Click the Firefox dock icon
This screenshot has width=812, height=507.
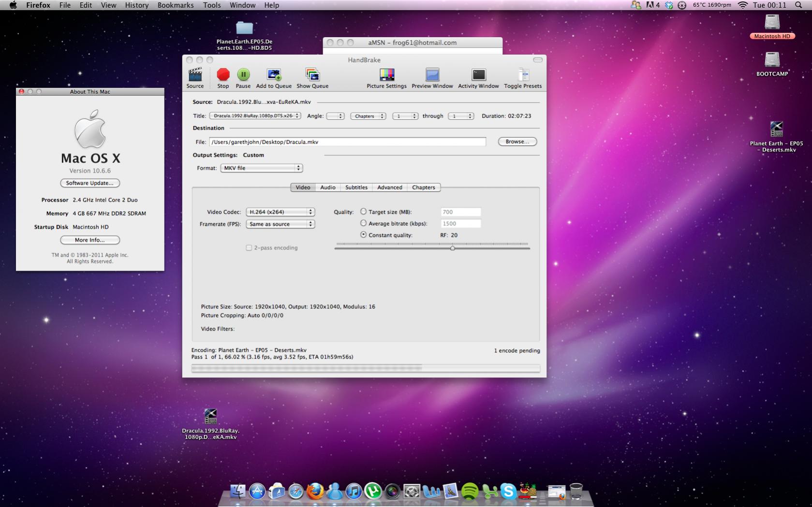[315, 492]
